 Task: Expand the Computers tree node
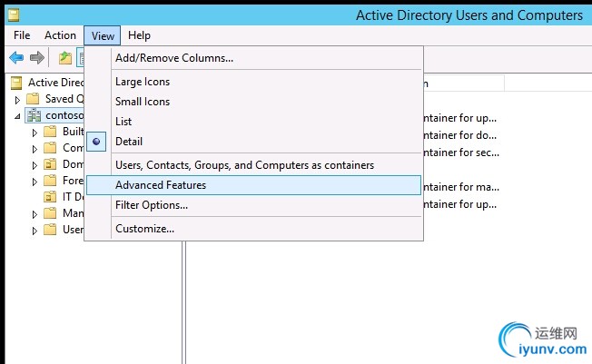coord(35,149)
